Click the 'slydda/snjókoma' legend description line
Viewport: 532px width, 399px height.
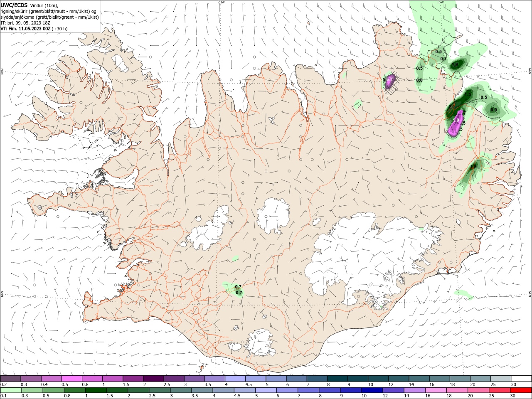tap(50, 17)
